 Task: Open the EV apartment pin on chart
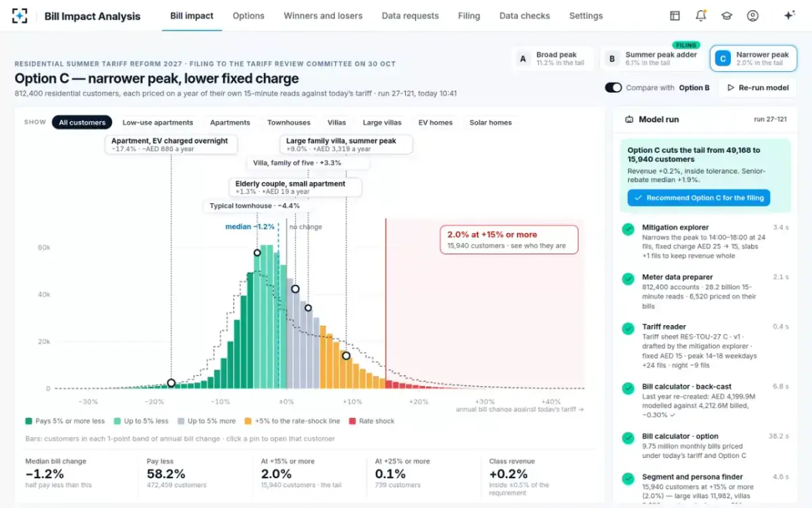coord(171,383)
